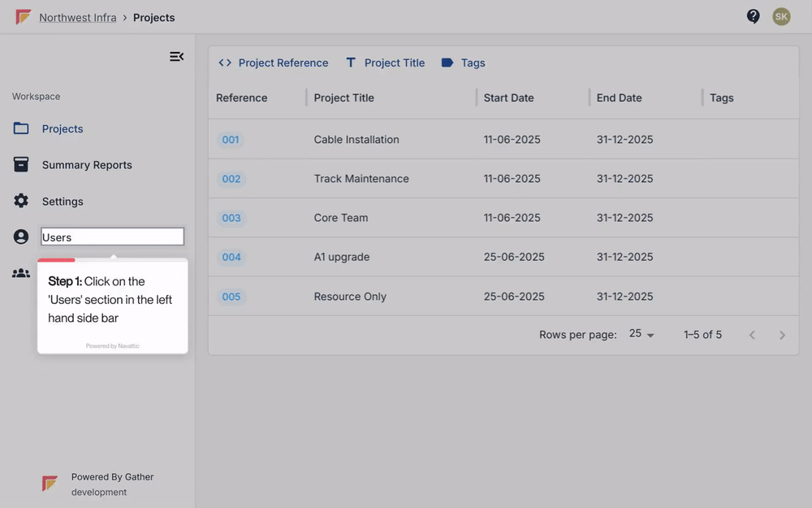Click the group people icon in sidebar
The height and width of the screenshot is (508, 812).
[21, 273]
